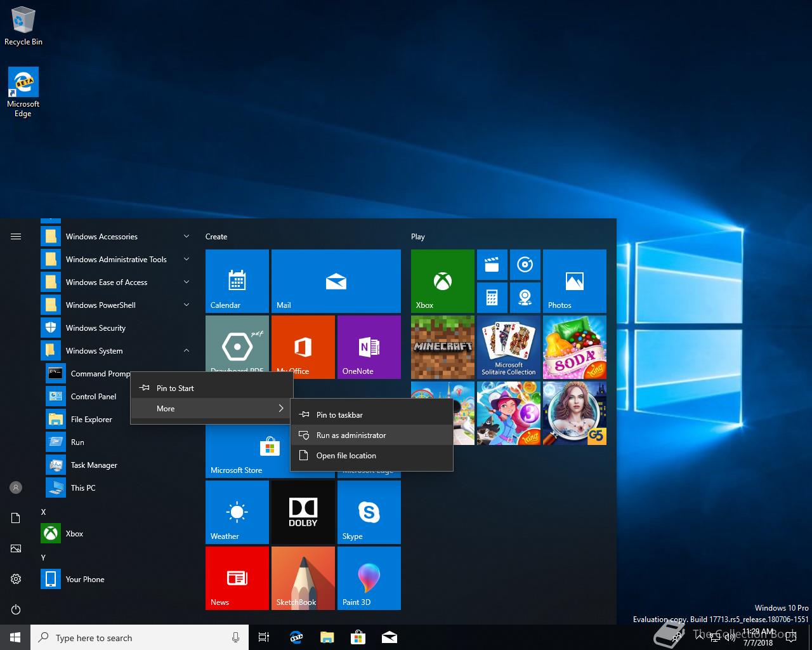
Task: Click the X letter section header
Action: click(x=44, y=512)
